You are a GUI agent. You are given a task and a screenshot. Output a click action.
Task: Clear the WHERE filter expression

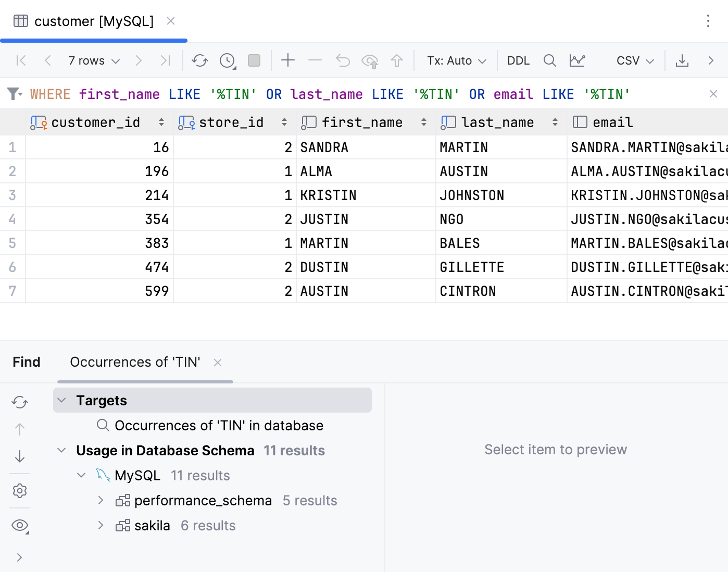713,94
